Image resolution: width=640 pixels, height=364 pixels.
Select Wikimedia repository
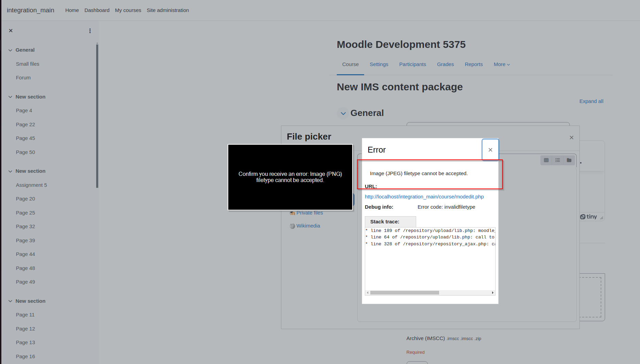coord(308,226)
